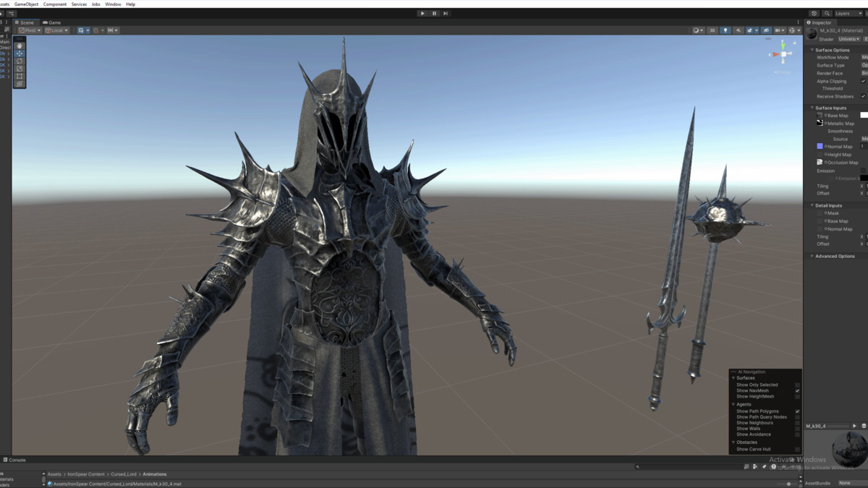Open the Window menu

coord(113,4)
